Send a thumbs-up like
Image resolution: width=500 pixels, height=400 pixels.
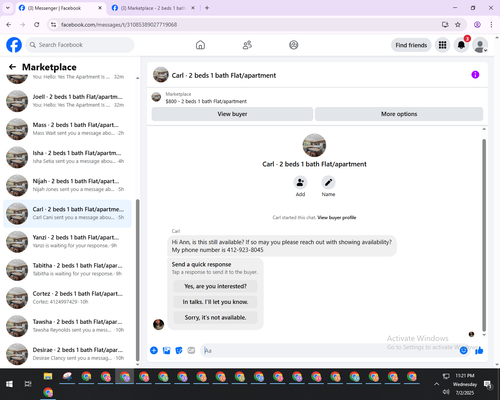click(479, 350)
